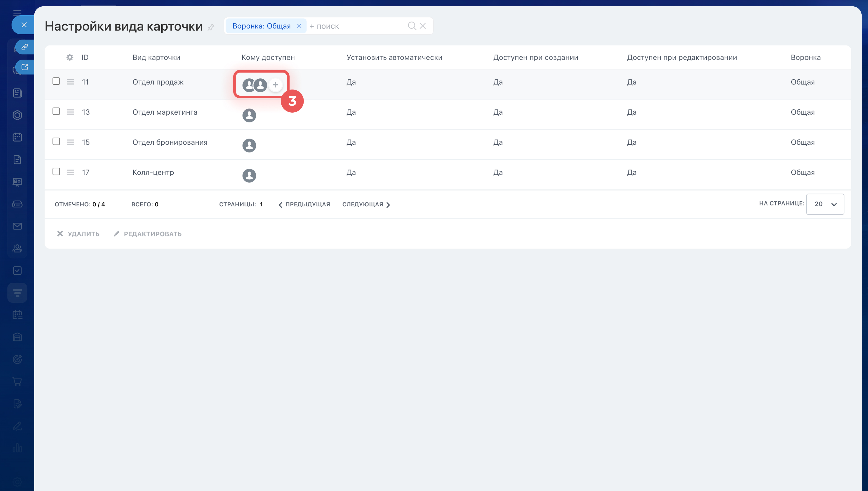Image resolution: width=868 pixels, height=491 pixels.
Task: Click user avatar in Колл-центр row
Action: point(249,175)
